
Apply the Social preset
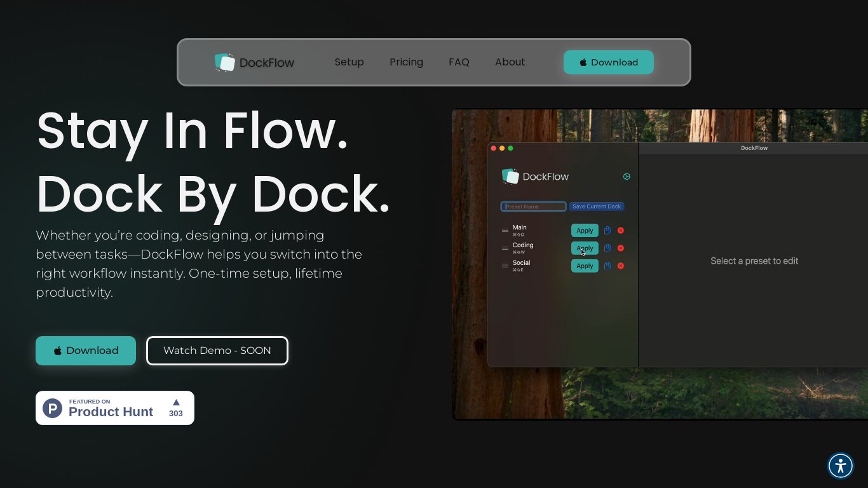[585, 266]
